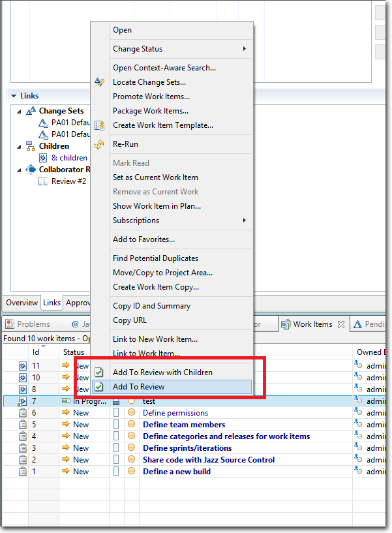Click the Add To Review checkmark icon
The width and height of the screenshot is (392, 533).
point(99,387)
